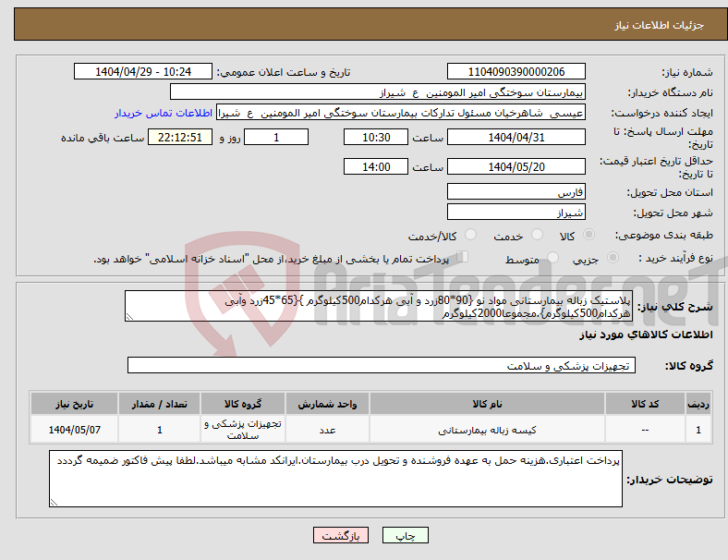Viewport: 728px width, 560px height.
Task: Click the کیسه زباله بیمارستانی item cell
Action: click(x=487, y=430)
